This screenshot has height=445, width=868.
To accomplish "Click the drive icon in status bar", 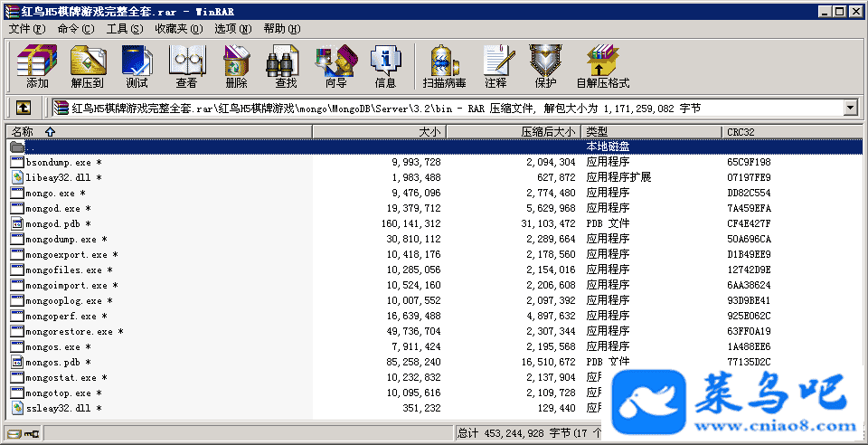I will point(14,433).
